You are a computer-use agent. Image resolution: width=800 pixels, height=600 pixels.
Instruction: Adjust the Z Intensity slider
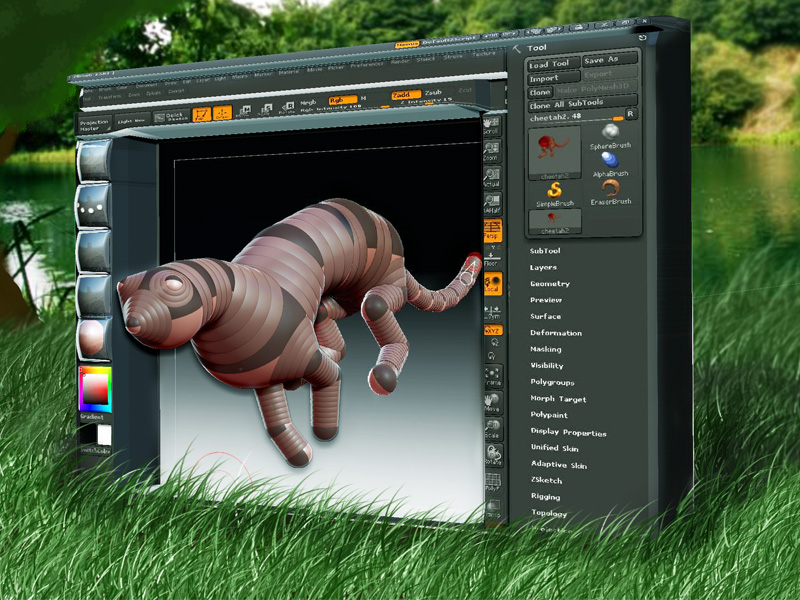click(427, 101)
